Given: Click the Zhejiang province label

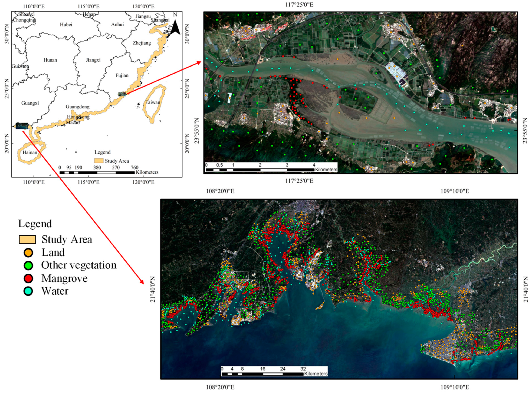Looking at the screenshot, I should [142, 43].
